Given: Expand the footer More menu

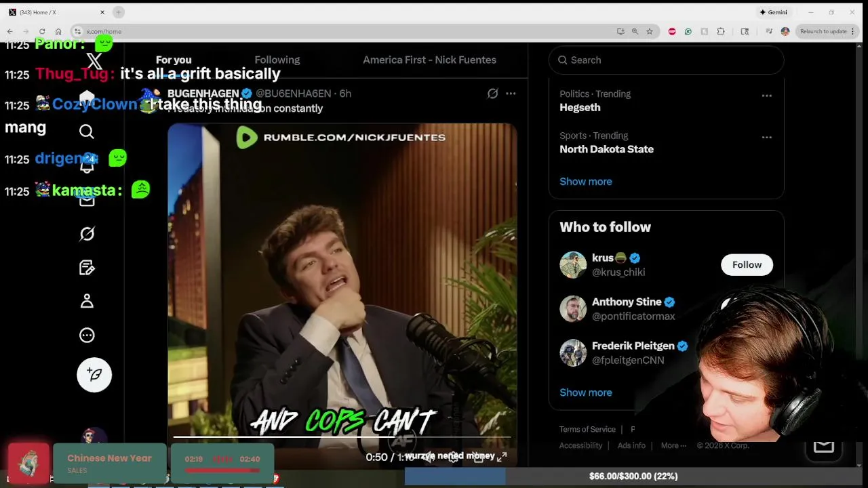Looking at the screenshot, I should click(x=673, y=445).
